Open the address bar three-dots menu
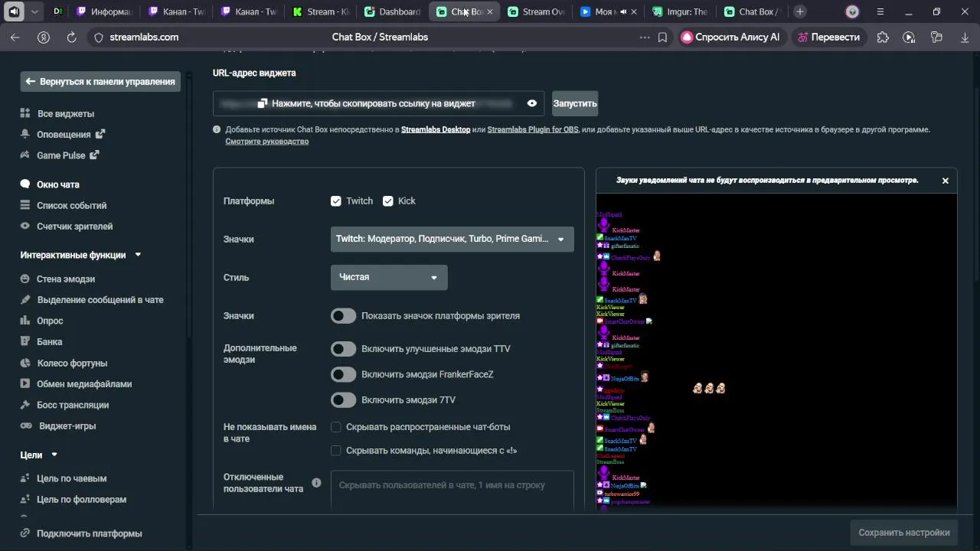The width and height of the screenshot is (980, 551). coord(645,37)
